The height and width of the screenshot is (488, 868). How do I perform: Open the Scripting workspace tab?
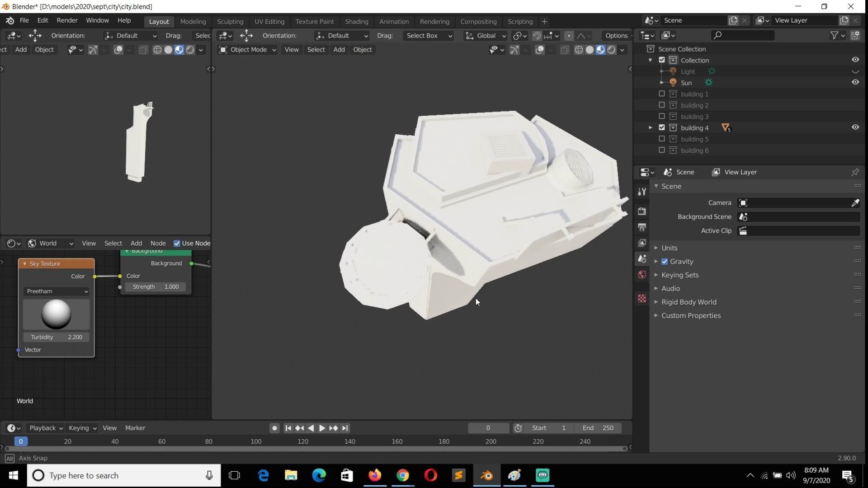(x=520, y=21)
